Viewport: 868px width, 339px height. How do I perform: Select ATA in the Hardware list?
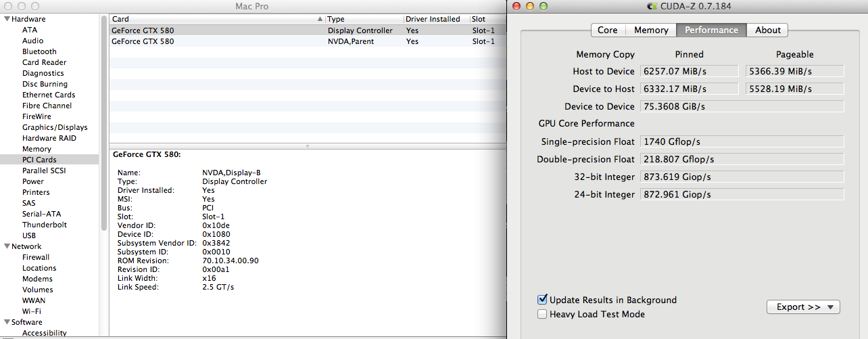tap(30, 30)
